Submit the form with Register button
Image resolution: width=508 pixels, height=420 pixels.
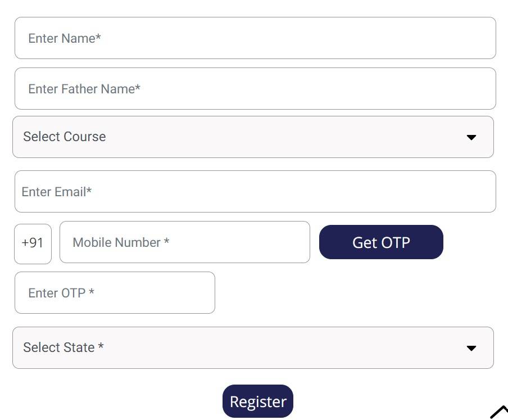pos(258,401)
